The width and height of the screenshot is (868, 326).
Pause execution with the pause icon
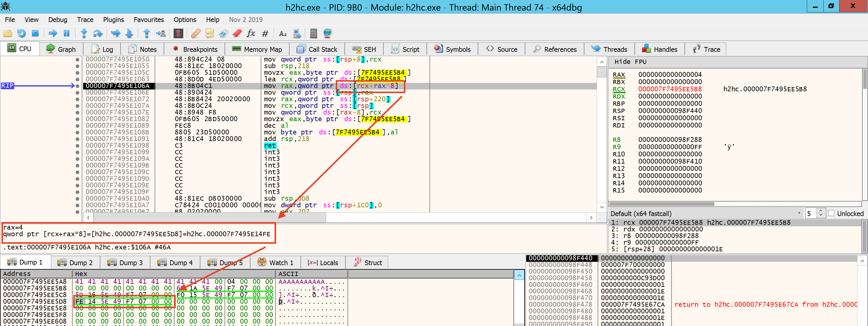point(67,33)
